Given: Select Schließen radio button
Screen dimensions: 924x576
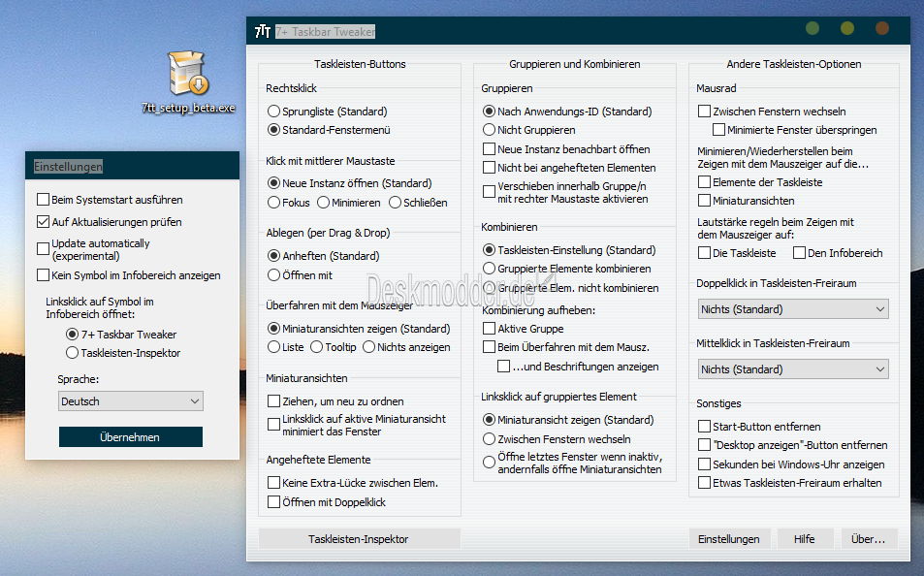Looking at the screenshot, I should tap(395, 203).
